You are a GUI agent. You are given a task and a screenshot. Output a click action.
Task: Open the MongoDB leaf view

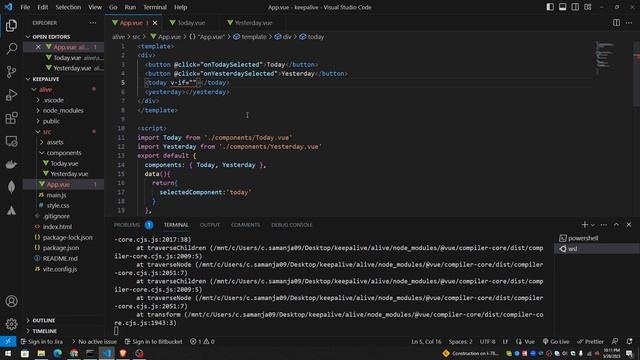point(11,187)
